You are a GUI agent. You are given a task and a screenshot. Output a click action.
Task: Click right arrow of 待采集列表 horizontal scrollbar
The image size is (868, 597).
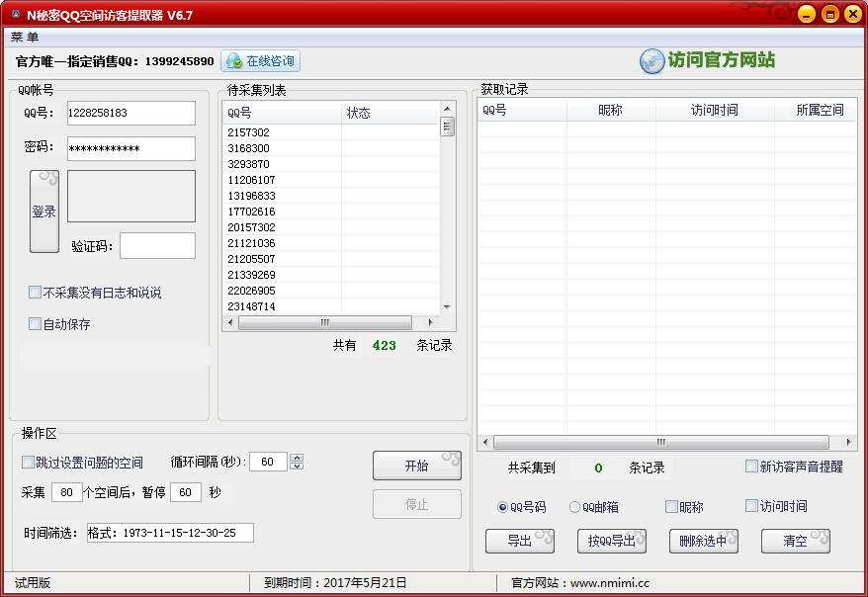pos(431,322)
